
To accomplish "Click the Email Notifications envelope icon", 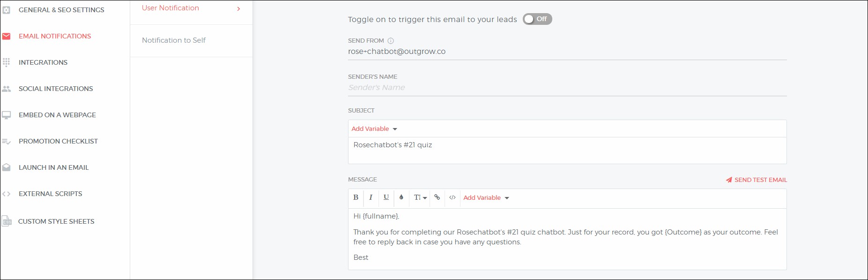I will click(7, 36).
